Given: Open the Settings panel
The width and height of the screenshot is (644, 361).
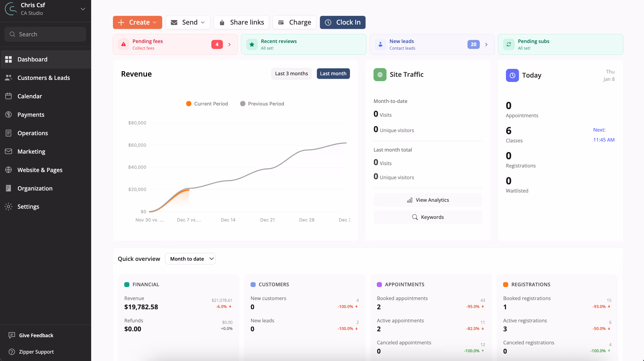Looking at the screenshot, I should pos(28,207).
